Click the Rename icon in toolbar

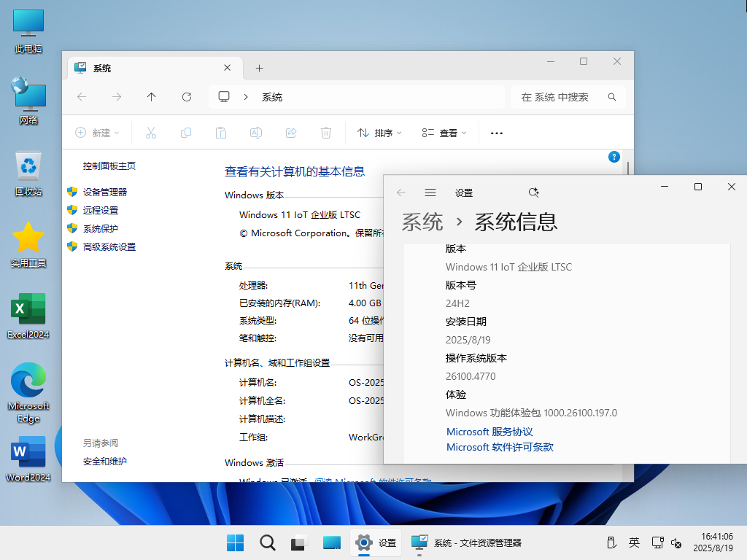[x=256, y=133]
